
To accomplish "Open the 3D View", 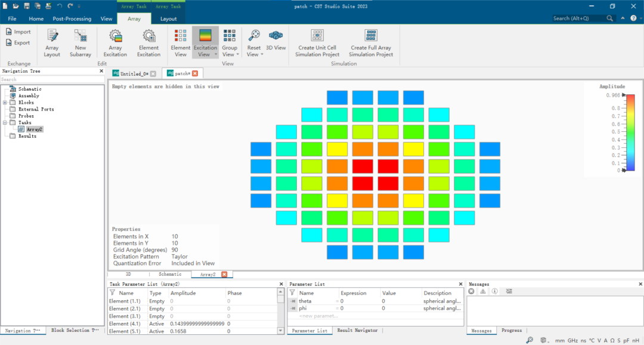I will 276,40.
